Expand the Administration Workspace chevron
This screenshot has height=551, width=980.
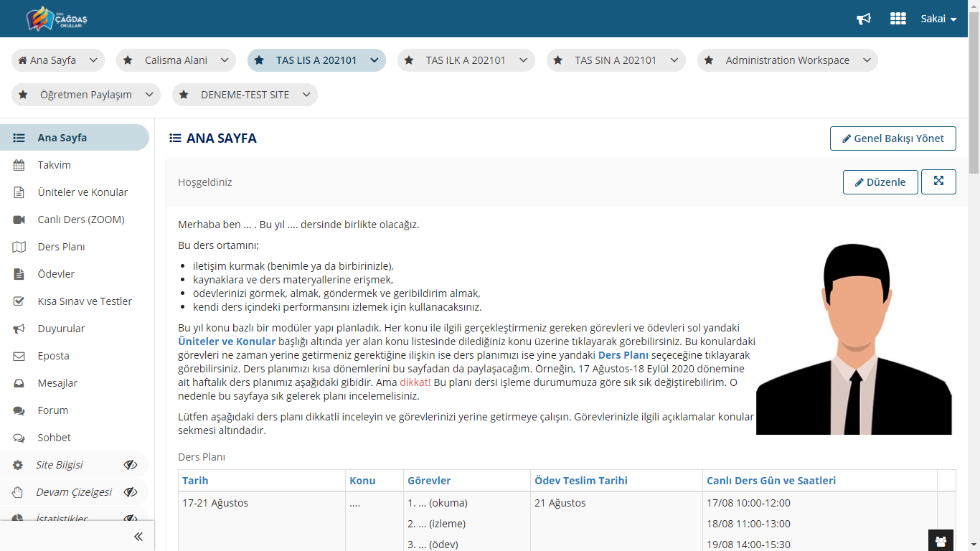(867, 60)
